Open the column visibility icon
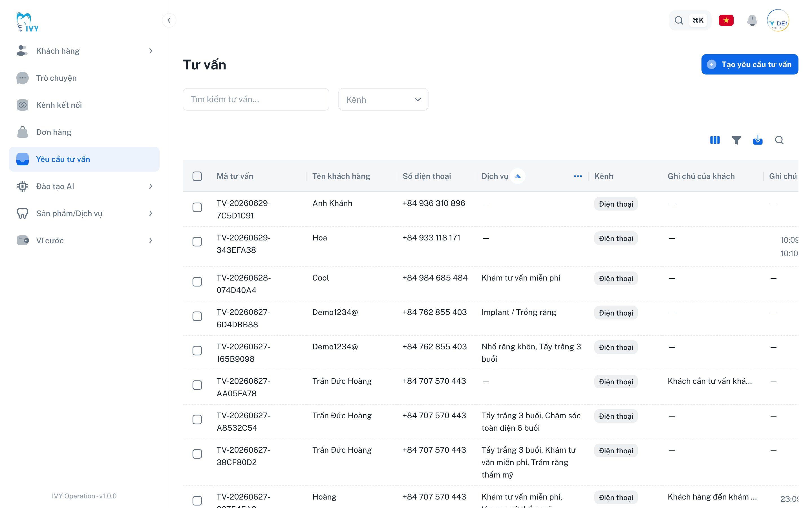This screenshot has height=508, width=812. tap(715, 140)
